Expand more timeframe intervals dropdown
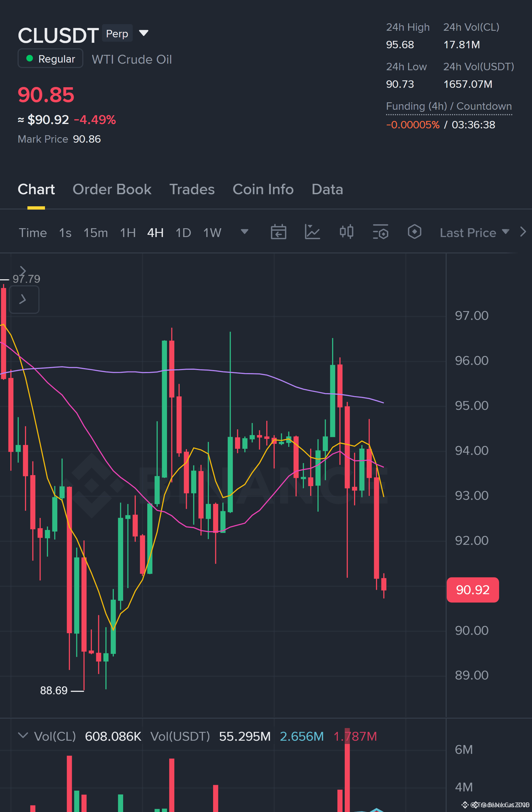Viewport: 532px width, 812px height. tap(245, 232)
